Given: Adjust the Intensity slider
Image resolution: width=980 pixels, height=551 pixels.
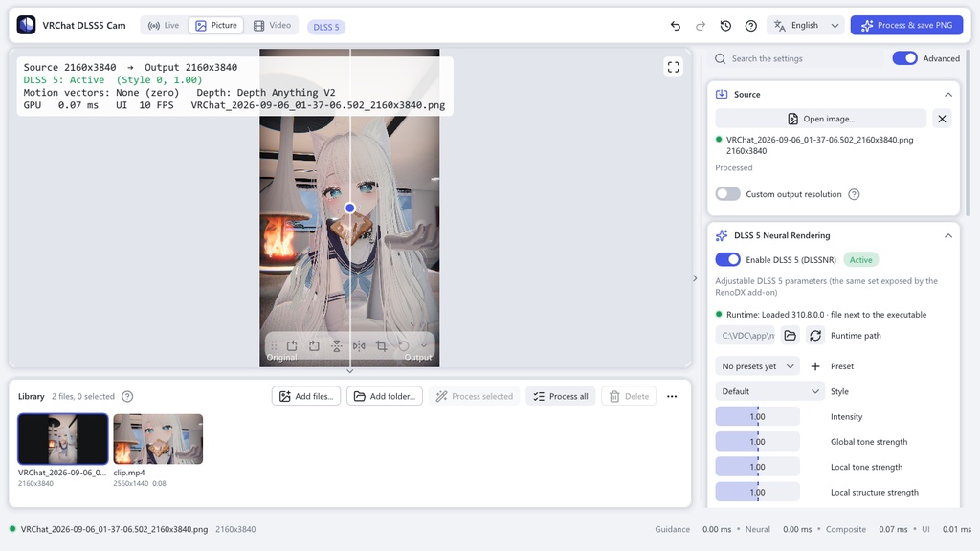Looking at the screenshot, I should (x=758, y=417).
